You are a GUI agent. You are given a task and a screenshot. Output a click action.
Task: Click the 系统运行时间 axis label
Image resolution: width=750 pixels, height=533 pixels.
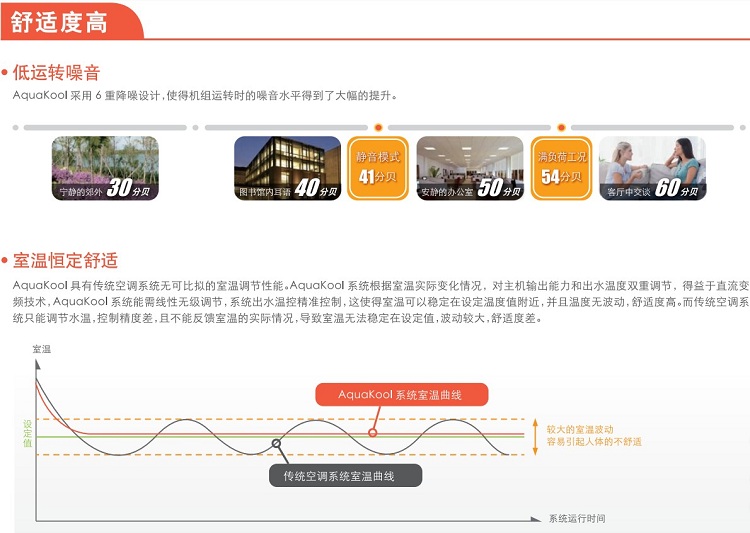click(576, 519)
